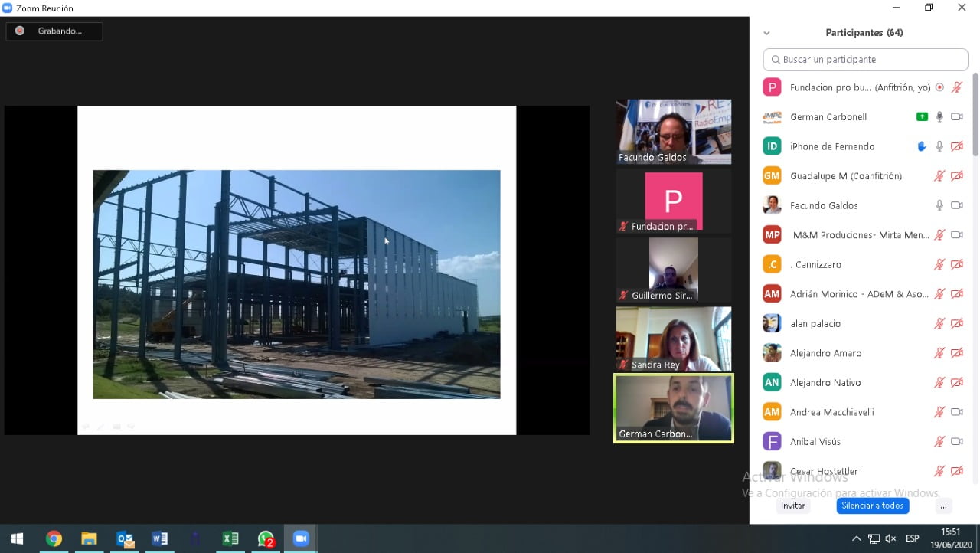Click the Invitar button
Screen dimensions: 980x553
pyautogui.click(x=792, y=506)
